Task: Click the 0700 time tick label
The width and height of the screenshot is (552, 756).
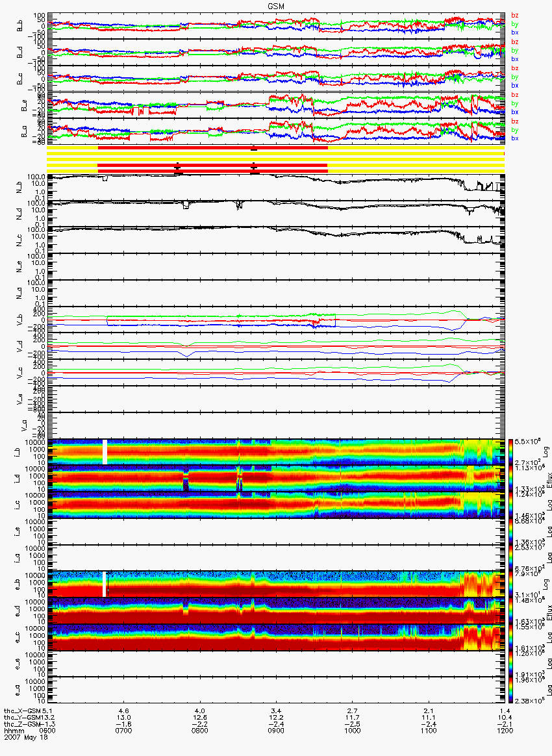Action: pos(124,731)
